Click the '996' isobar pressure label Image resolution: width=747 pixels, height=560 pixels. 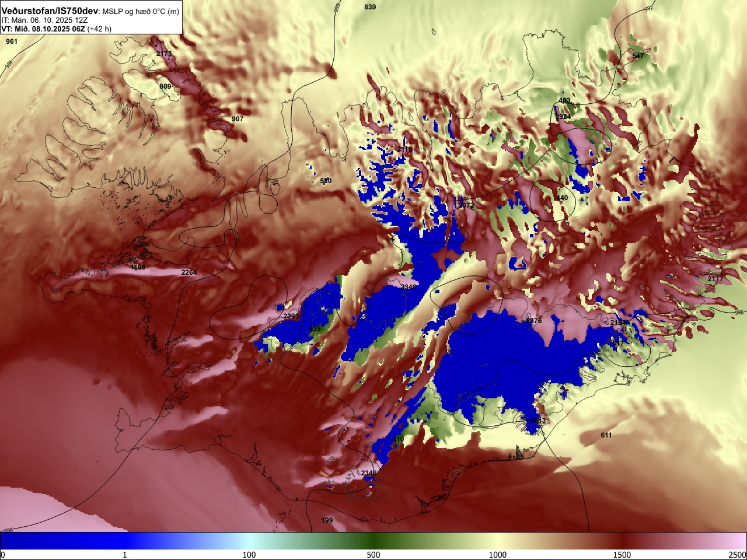(x=739, y=313)
